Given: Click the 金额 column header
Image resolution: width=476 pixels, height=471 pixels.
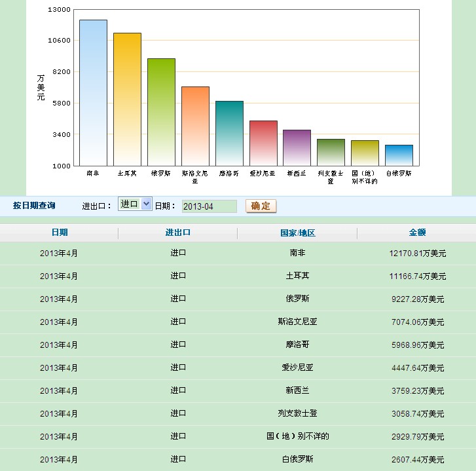Looking at the screenshot, I should point(418,233).
